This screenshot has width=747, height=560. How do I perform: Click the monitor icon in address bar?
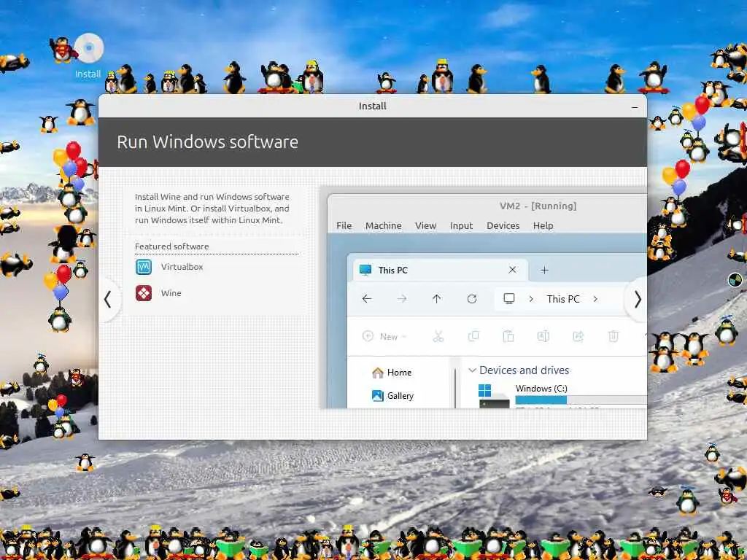pyautogui.click(x=508, y=298)
